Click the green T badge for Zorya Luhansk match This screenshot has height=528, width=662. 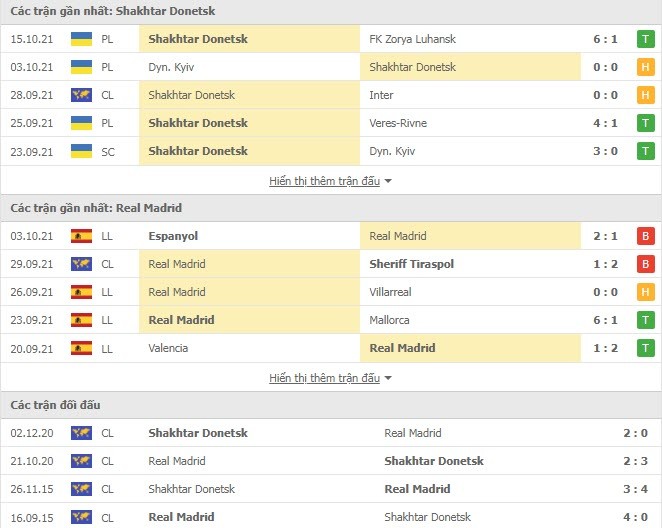[646, 39]
